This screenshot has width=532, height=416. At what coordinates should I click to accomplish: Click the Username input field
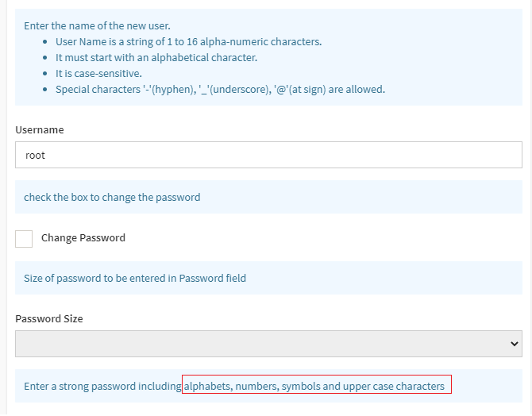268,155
